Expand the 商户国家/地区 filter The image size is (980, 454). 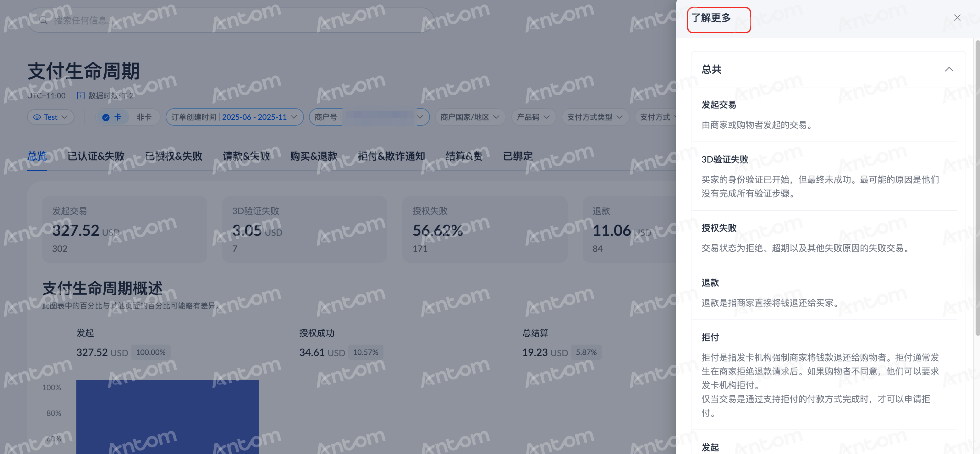(x=470, y=117)
